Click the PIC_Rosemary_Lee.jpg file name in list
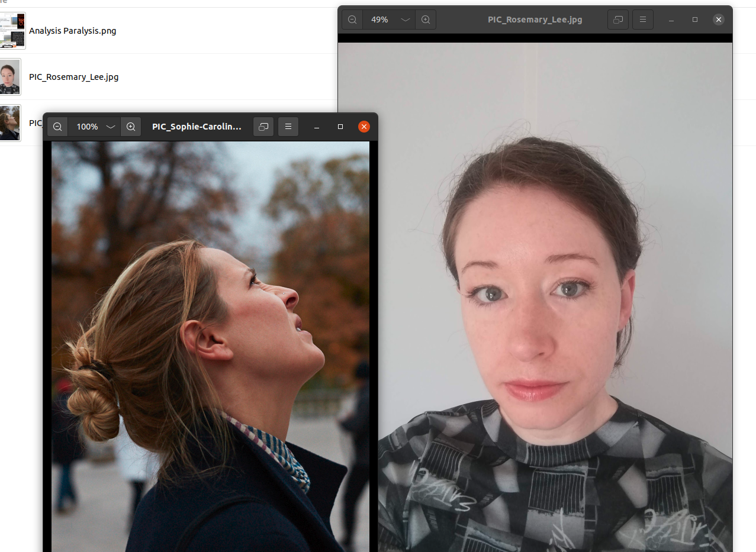The image size is (756, 552). tap(73, 77)
